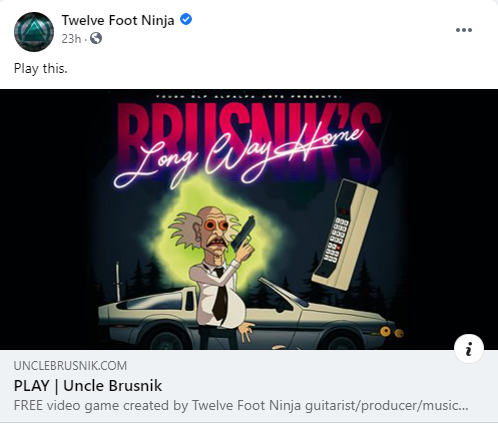Click the retro brick cellphone in artwork
498x424 pixels.
[x=345, y=234]
